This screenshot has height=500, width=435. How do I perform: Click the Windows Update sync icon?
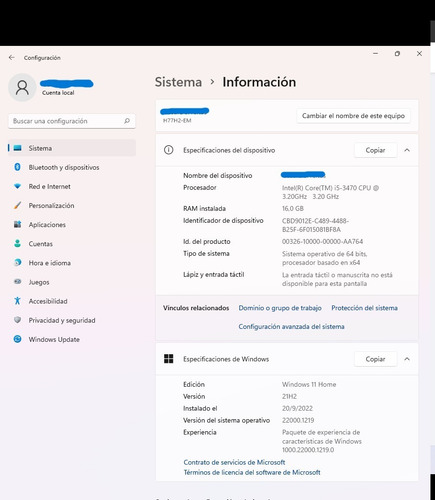point(18,339)
